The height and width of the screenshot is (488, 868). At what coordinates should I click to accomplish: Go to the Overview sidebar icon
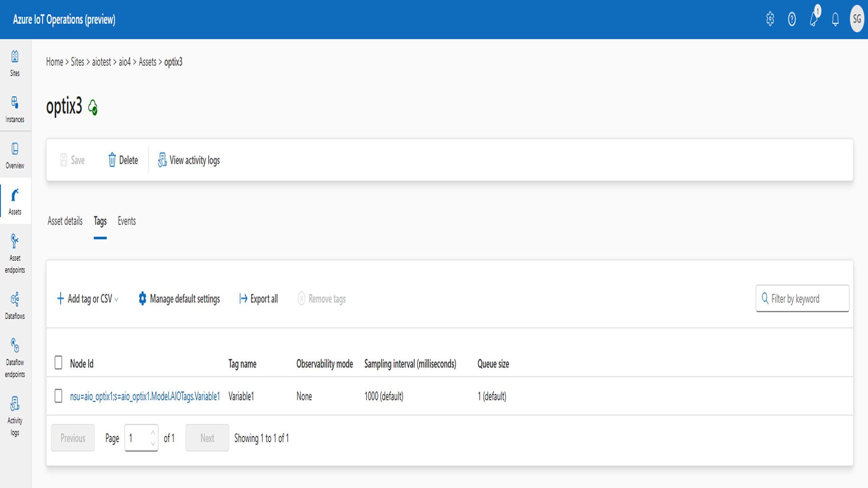click(15, 155)
